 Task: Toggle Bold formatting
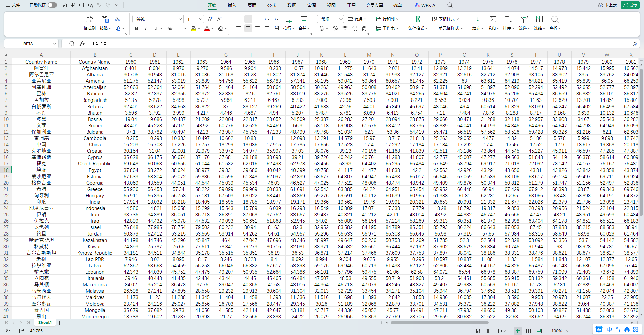point(137,29)
